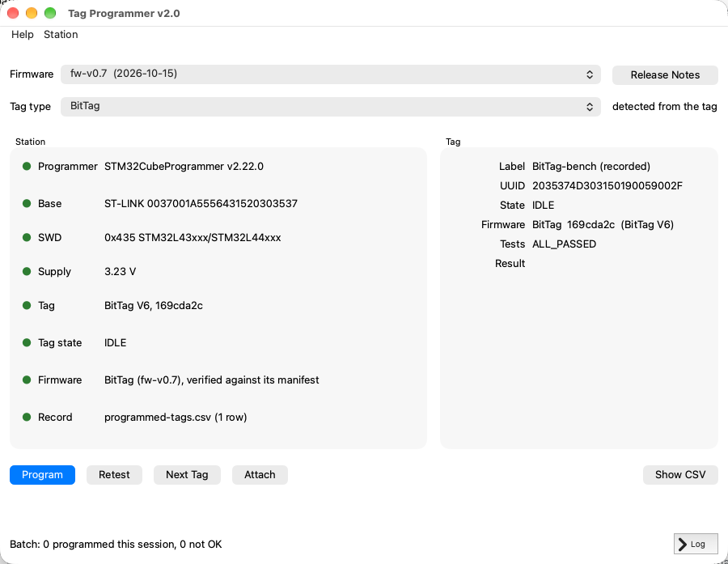Image resolution: width=728 pixels, height=564 pixels.
Task: Click BitTag V6, 169cda2c text
Action: [x=154, y=305]
